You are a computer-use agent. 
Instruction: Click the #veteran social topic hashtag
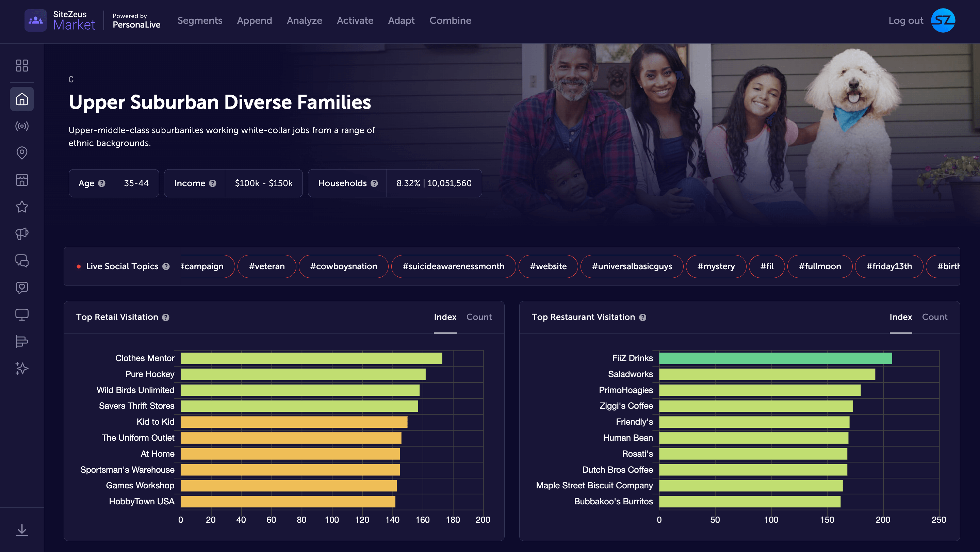point(266,266)
